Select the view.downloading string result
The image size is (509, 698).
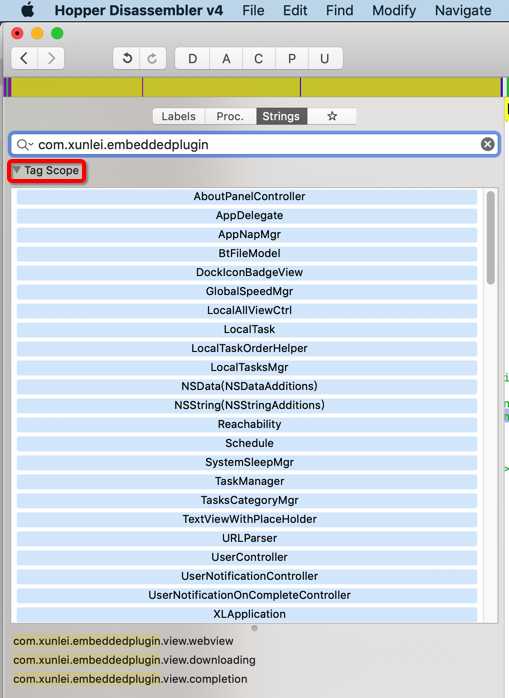(134, 660)
